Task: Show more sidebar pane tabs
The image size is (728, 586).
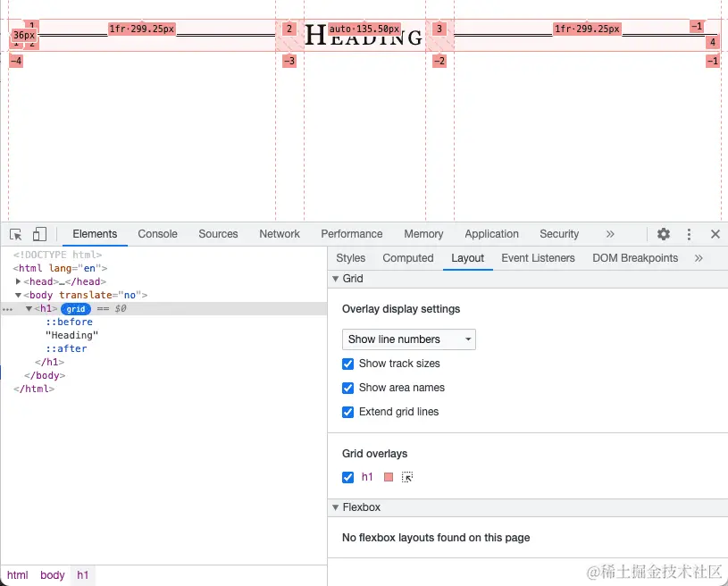Action: pos(699,258)
